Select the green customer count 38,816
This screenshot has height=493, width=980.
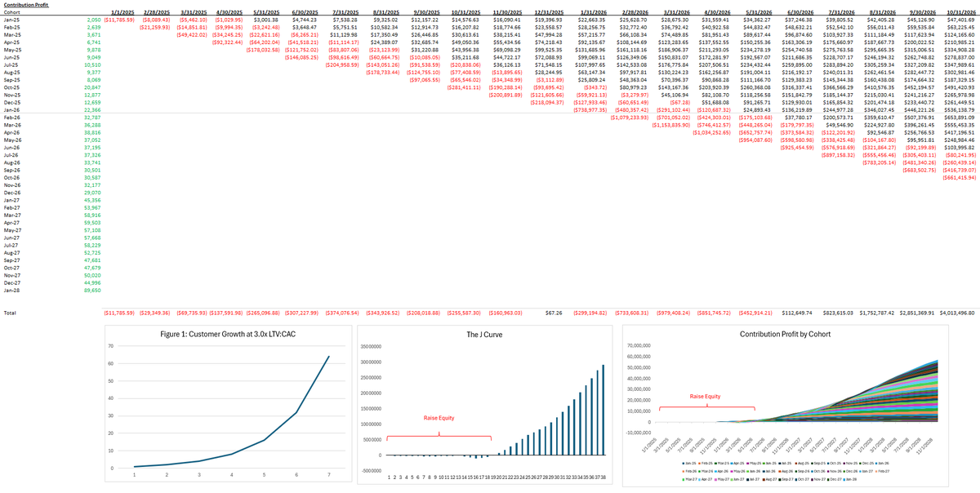point(91,132)
